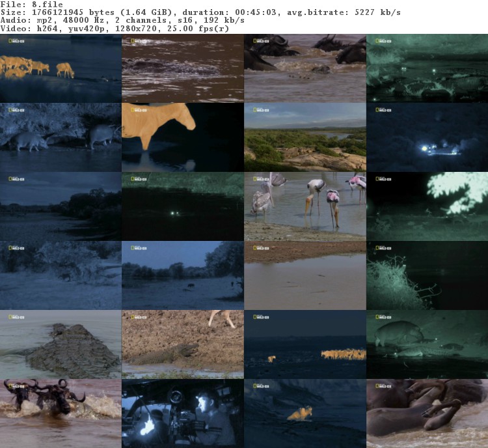Select the crocodile back close-up thumbnail

coord(61,344)
